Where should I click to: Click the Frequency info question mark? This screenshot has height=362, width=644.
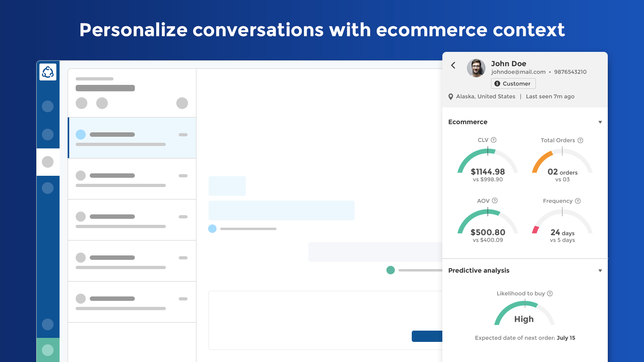tap(578, 201)
